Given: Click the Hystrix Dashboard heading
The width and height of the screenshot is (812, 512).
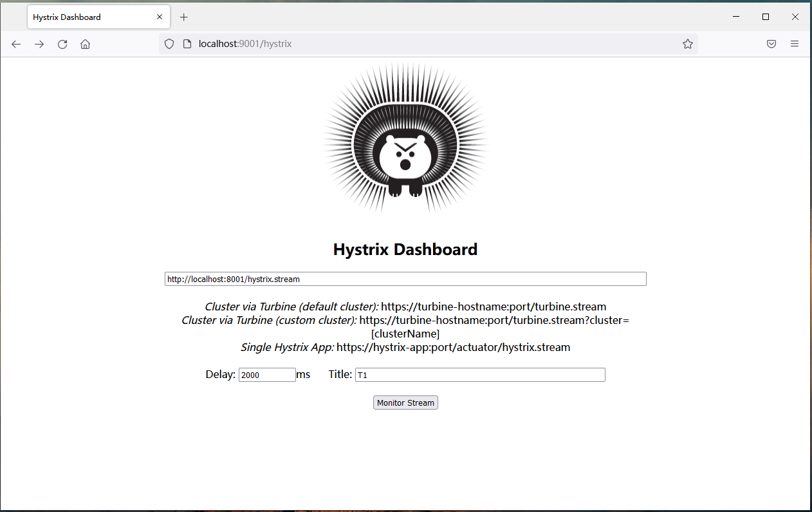Looking at the screenshot, I should click(x=405, y=249).
